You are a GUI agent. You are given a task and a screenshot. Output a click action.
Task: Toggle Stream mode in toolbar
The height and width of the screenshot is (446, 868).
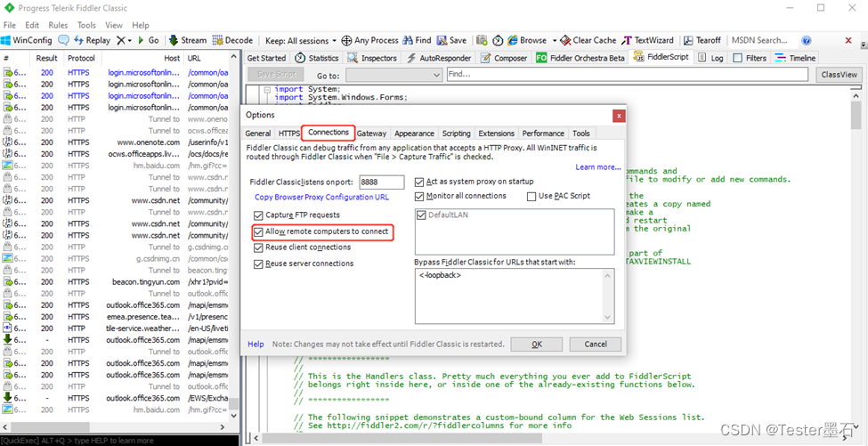(187, 40)
